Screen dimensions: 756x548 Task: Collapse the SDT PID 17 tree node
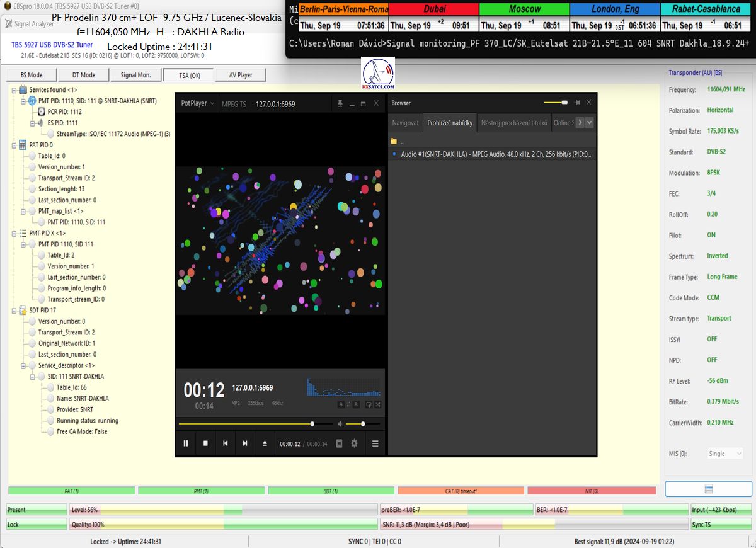point(14,311)
